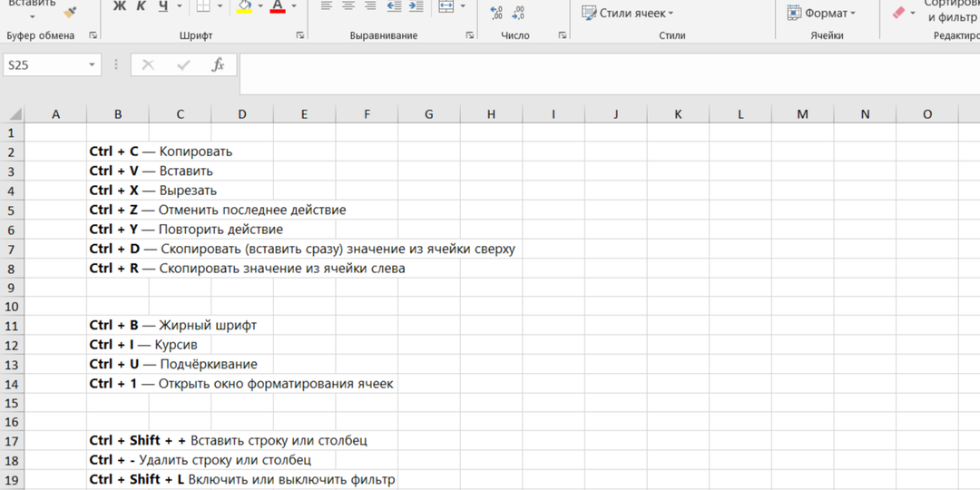Expand the Name Box dropdown arrow
The width and height of the screenshot is (980, 490).
click(93, 64)
